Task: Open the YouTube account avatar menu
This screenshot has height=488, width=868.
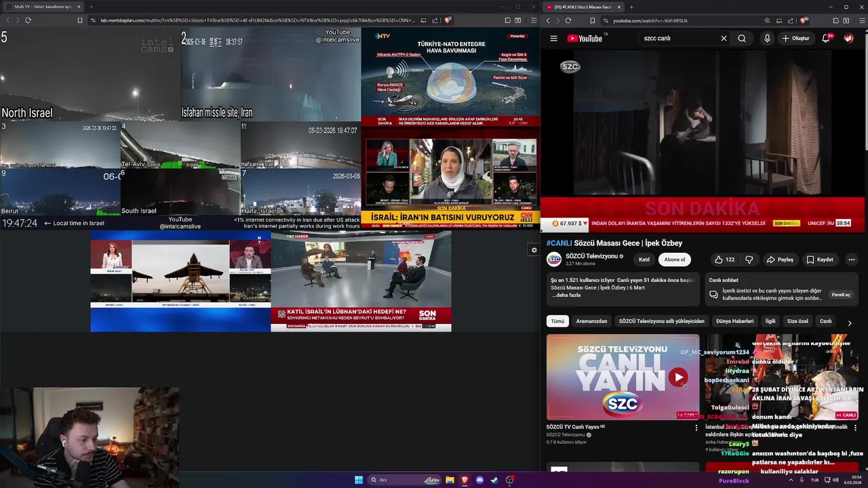Action: click(x=848, y=39)
